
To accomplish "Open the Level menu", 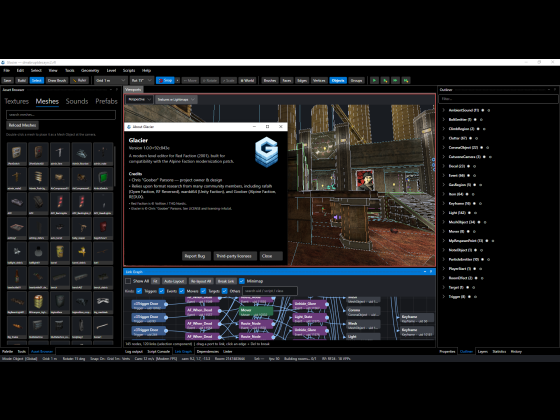I will (x=111, y=70).
